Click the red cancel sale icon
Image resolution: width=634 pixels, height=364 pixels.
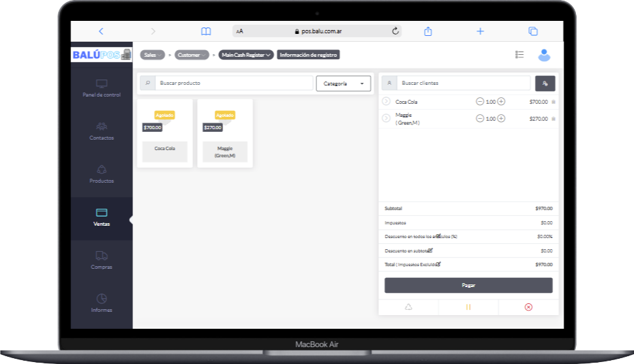coord(528,307)
